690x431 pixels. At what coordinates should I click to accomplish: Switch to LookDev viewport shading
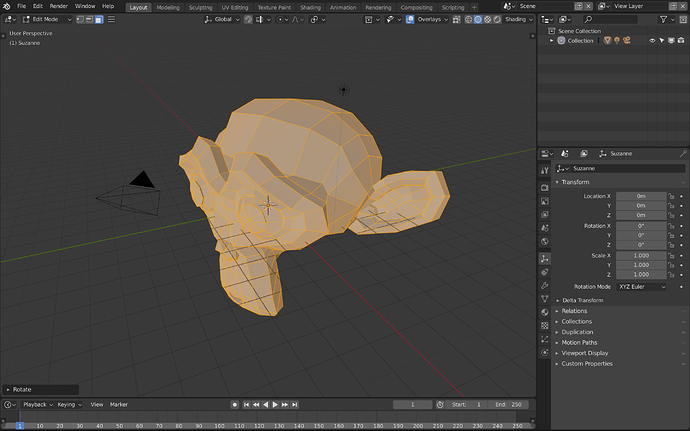pyautogui.click(x=488, y=19)
